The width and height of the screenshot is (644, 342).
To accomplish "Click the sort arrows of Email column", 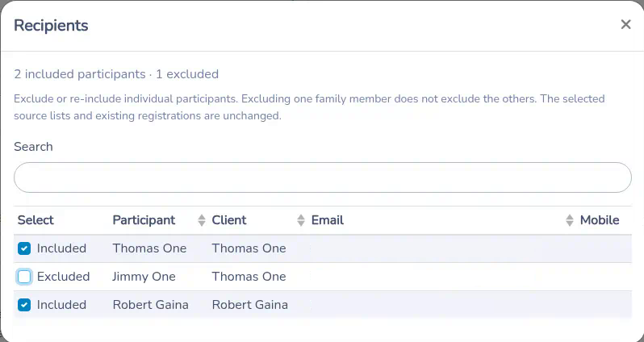I will [x=569, y=220].
